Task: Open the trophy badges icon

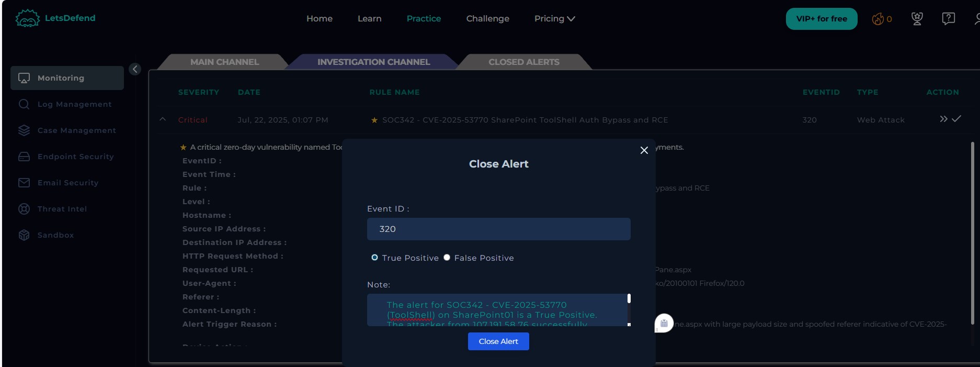Action: [x=917, y=19]
